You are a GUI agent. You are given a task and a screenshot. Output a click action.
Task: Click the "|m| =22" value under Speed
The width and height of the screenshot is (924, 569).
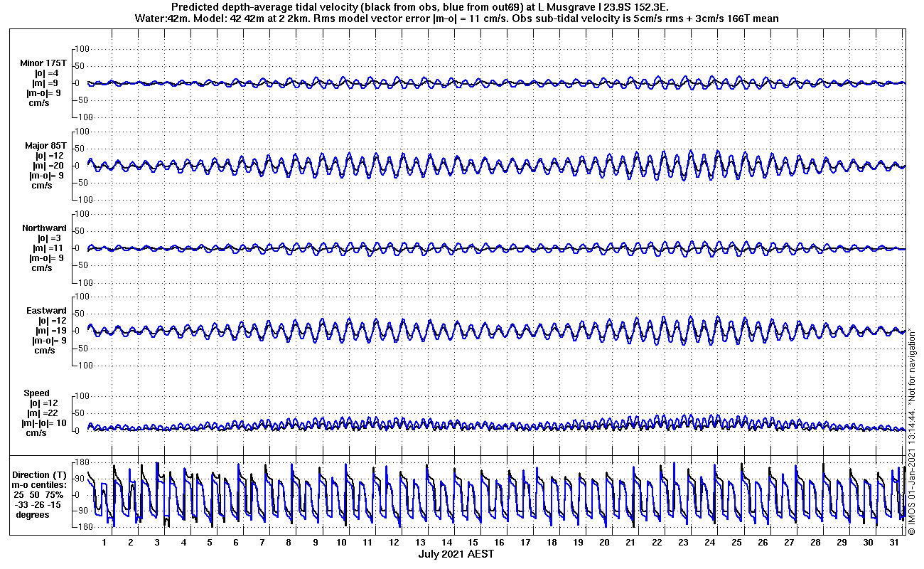pos(41,413)
